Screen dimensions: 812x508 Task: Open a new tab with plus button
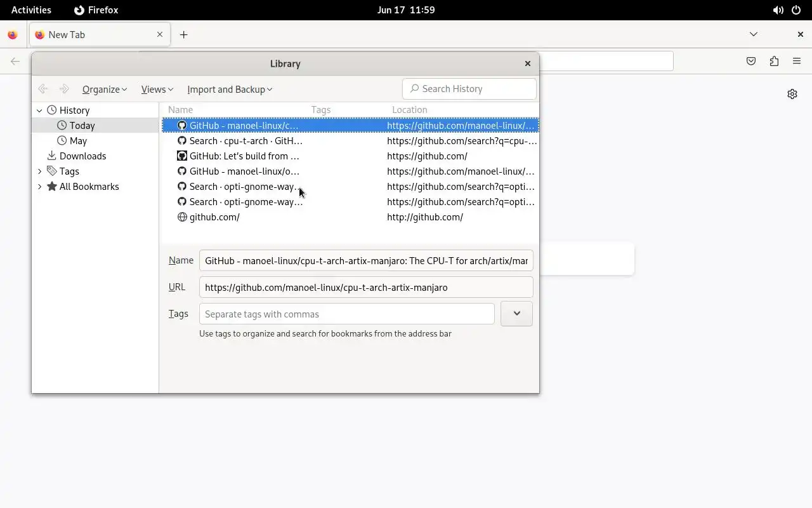pyautogui.click(x=183, y=35)
